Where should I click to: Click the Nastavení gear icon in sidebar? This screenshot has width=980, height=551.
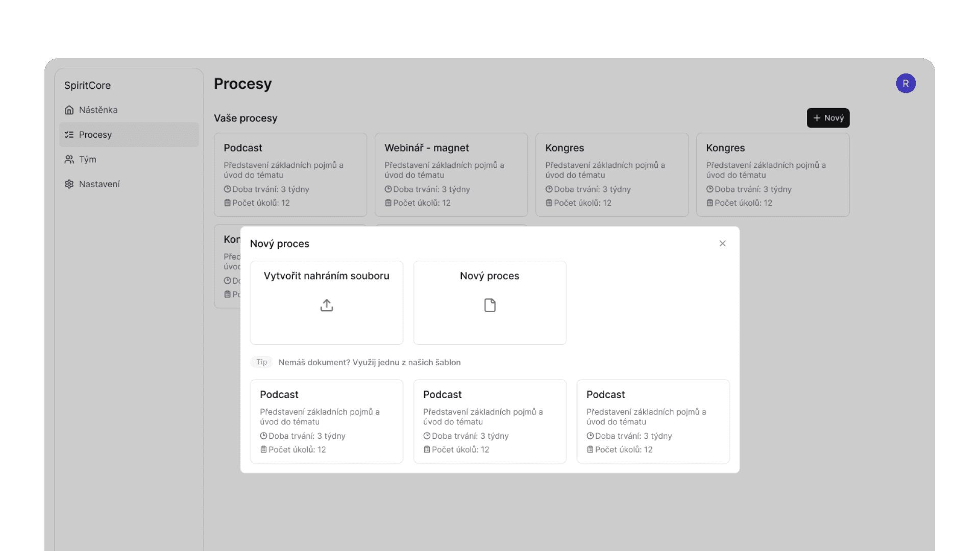(69, 184)
